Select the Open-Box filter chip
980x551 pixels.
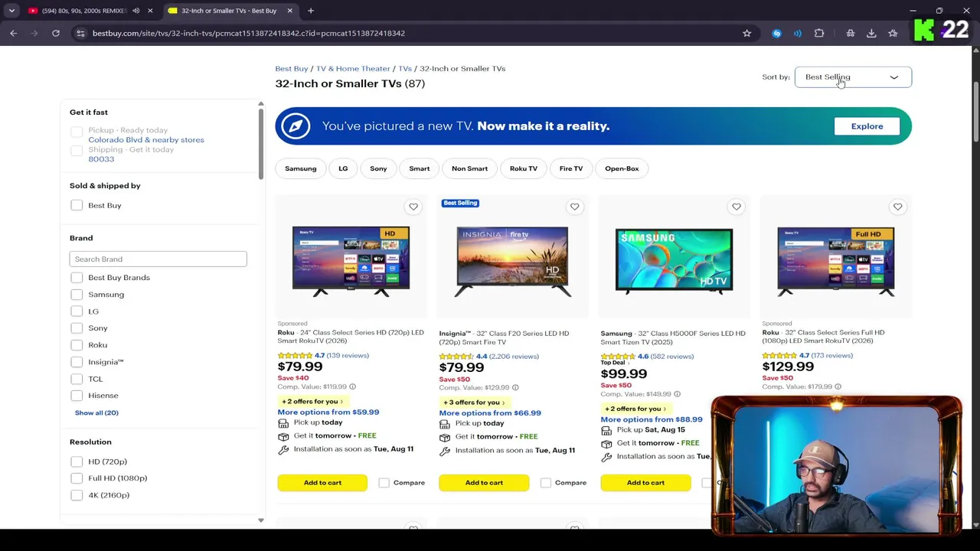(x=622, y=168)
